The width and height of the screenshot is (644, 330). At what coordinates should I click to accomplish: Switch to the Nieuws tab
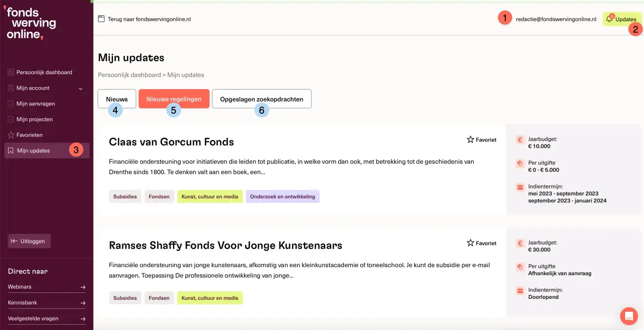(116, 98)
